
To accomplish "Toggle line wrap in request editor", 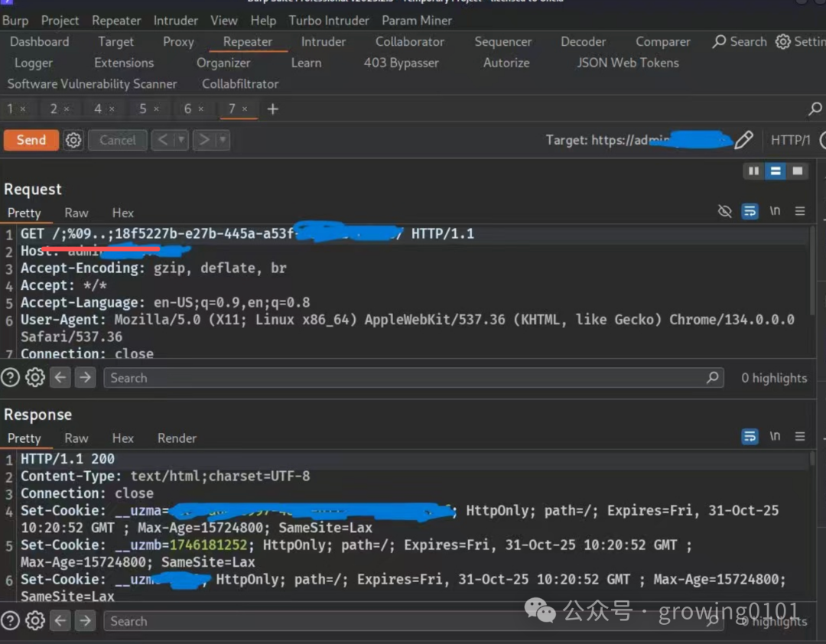I will click(750, 211).
